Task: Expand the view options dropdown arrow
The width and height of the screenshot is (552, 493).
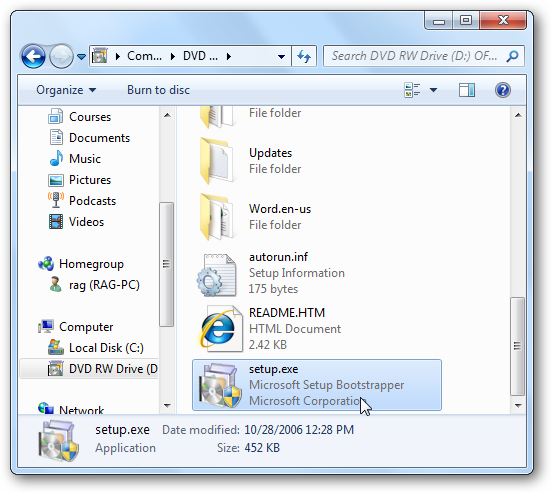Action: 434,90
